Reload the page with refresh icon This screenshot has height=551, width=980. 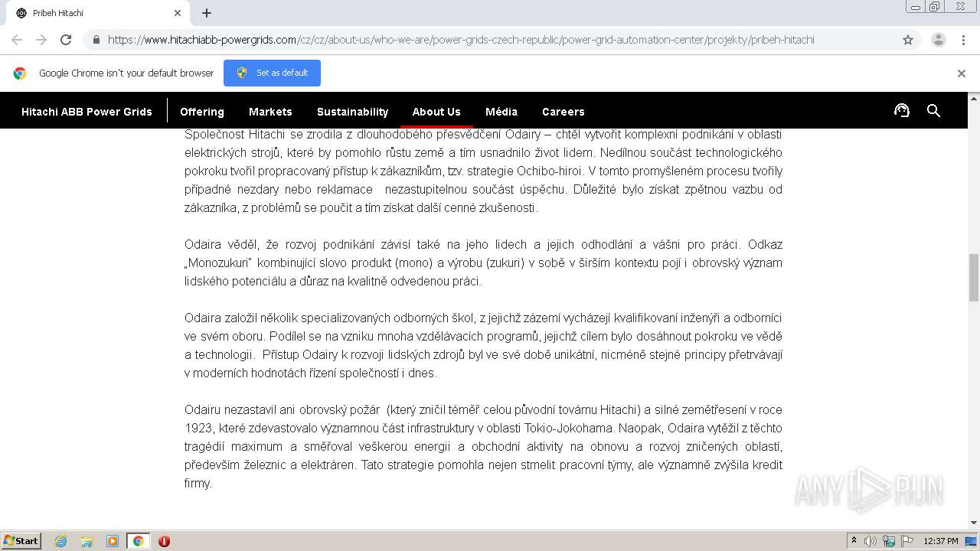[x=66, y=40]
